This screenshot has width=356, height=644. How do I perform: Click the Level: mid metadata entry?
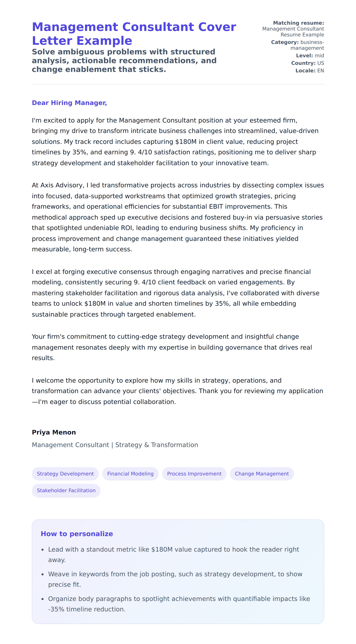point(310,55)
